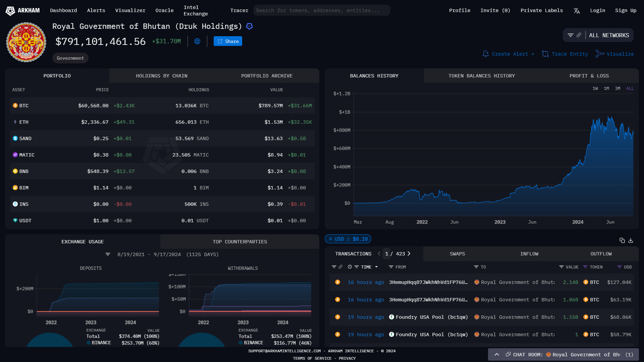Go to next transactions page
This screenshot has height=362, width=644.
click(x=409, y=254)
